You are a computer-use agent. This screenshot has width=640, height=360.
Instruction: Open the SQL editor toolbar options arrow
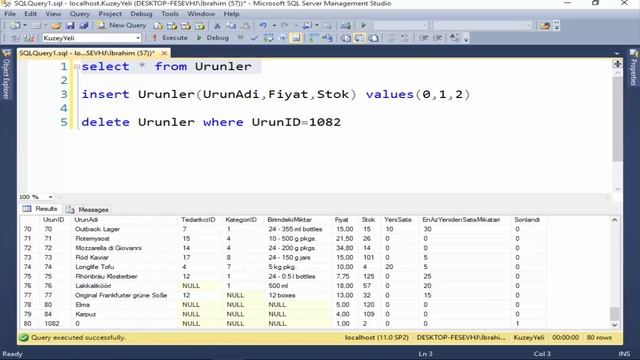coord(466,38)
